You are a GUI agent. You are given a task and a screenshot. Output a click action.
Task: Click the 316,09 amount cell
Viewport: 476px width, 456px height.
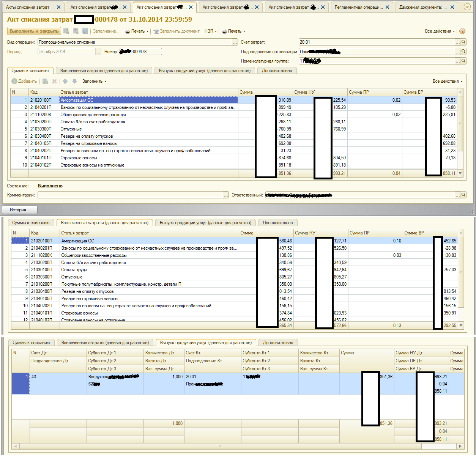click(x=265, y=100)
